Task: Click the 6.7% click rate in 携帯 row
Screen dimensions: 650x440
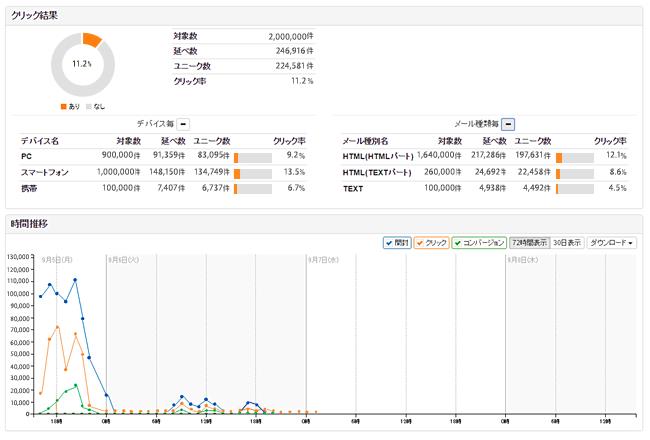Action: (x=296, y=188)
